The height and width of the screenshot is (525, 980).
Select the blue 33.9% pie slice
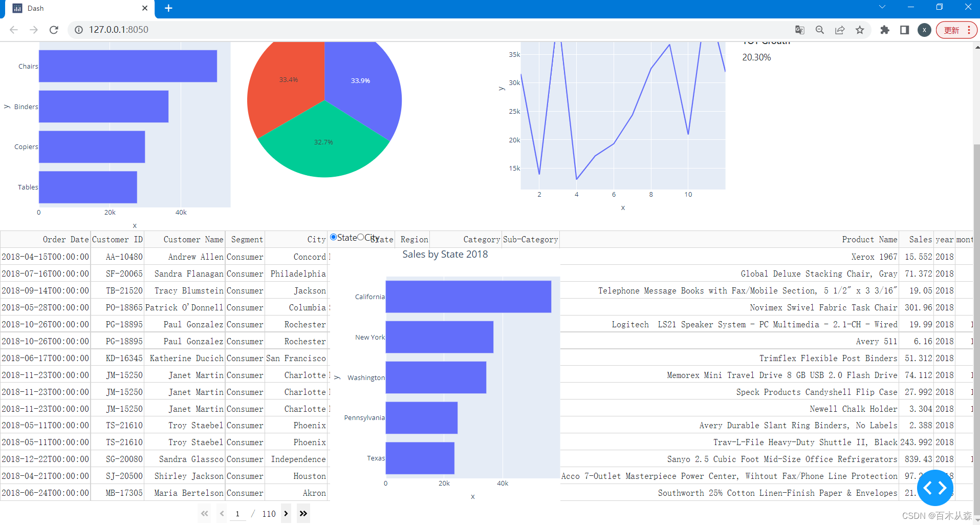pos(361,80)
